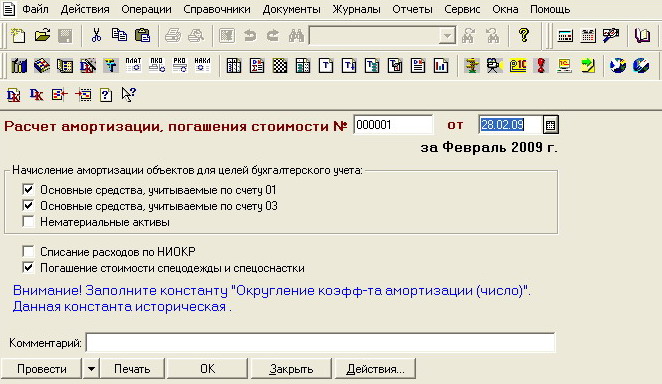The height and width of the screenshot is (384, 662).
Task: Click the New document icon
Action: click(18, 35)
